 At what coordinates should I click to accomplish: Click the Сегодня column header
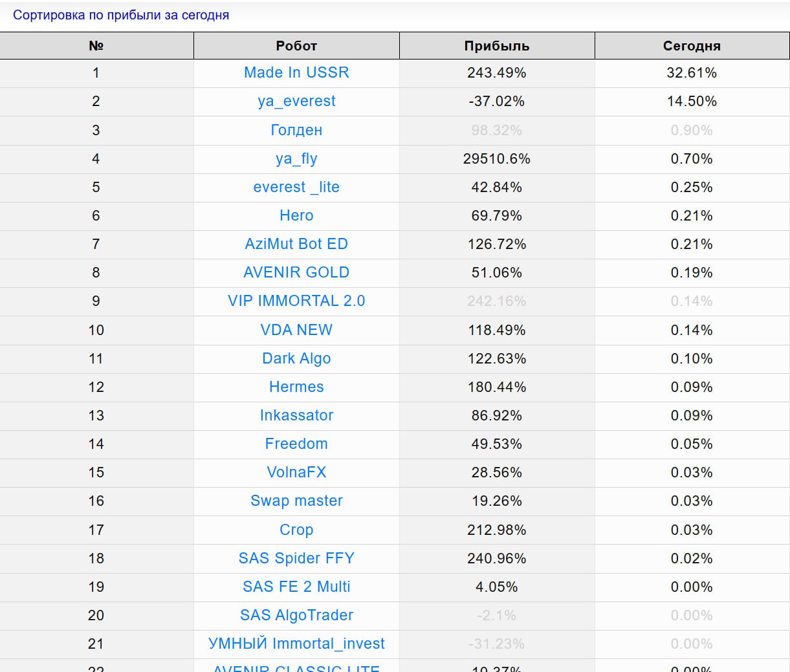click(692, 46)
